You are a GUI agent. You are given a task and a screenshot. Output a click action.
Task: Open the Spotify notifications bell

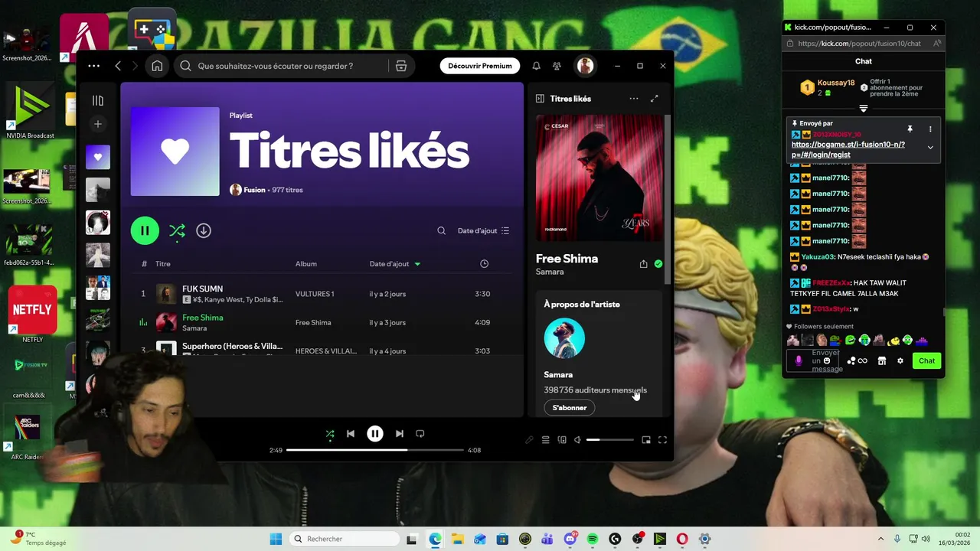[536, 66]
